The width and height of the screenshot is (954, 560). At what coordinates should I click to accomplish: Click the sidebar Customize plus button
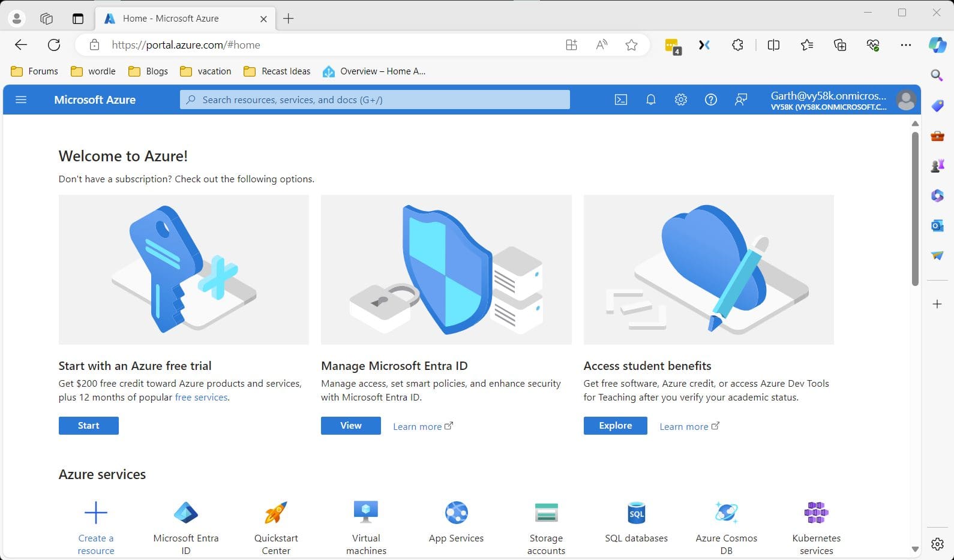[x=937, y=304]
